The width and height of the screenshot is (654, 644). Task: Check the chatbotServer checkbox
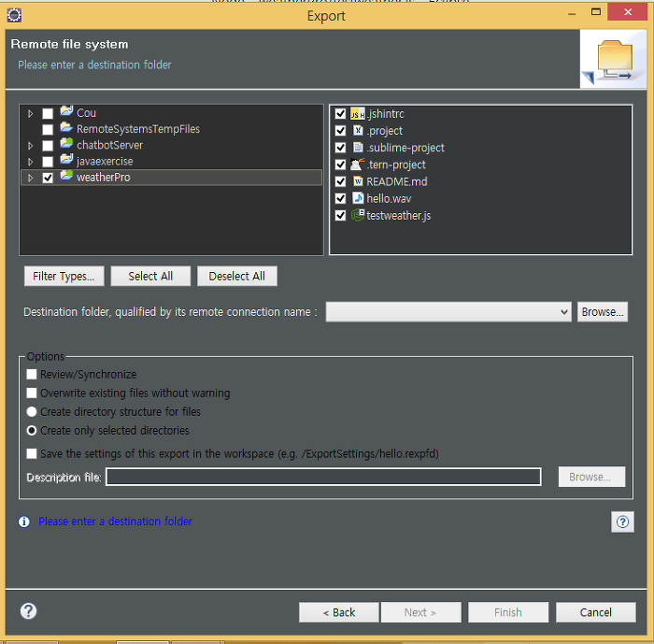48,146
